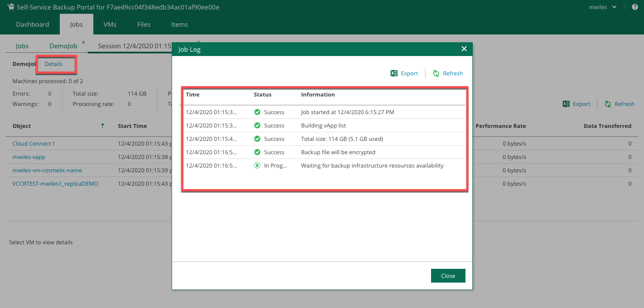This screenshot has width=644, height=308.
Task: Switch to the Dashboard tab
Action: click(x=33, y=25)
